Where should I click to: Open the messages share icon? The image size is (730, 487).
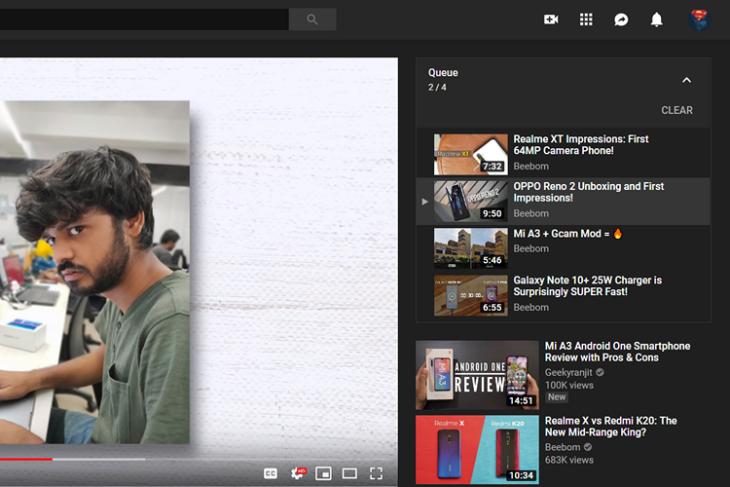point(621,20)
